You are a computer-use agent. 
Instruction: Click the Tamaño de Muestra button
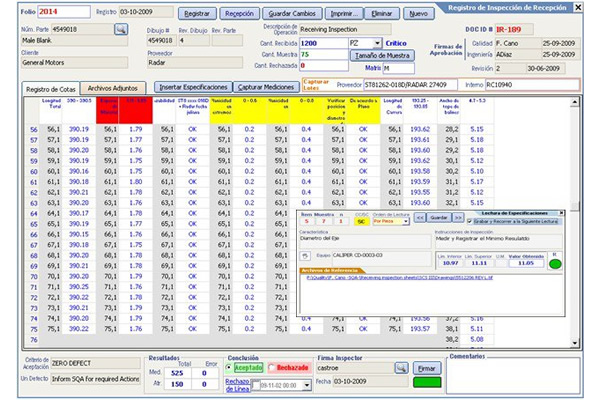pos(382,56)
